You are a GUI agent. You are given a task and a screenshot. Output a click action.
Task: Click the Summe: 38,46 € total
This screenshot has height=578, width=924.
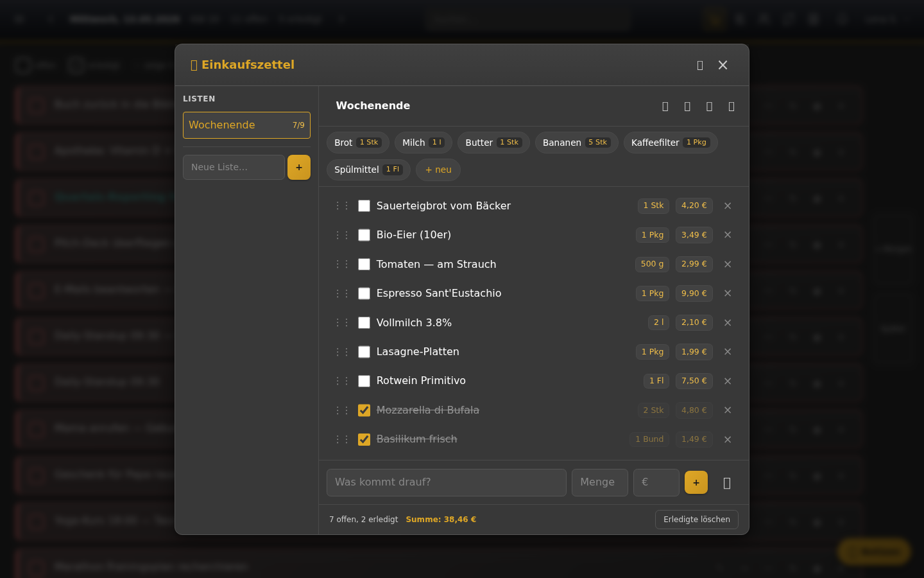(441, 520)
